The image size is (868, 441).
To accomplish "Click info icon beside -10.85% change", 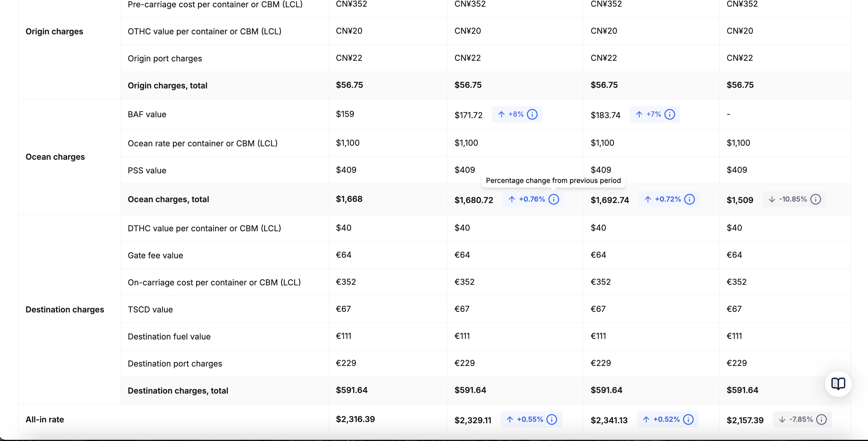I will coord(815,199).
